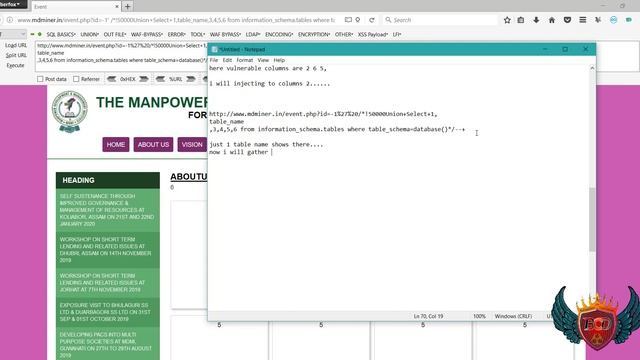Click the HackBar URL text area
The width and height of the screenshot is (640, 360).
(x=122, y=57)
